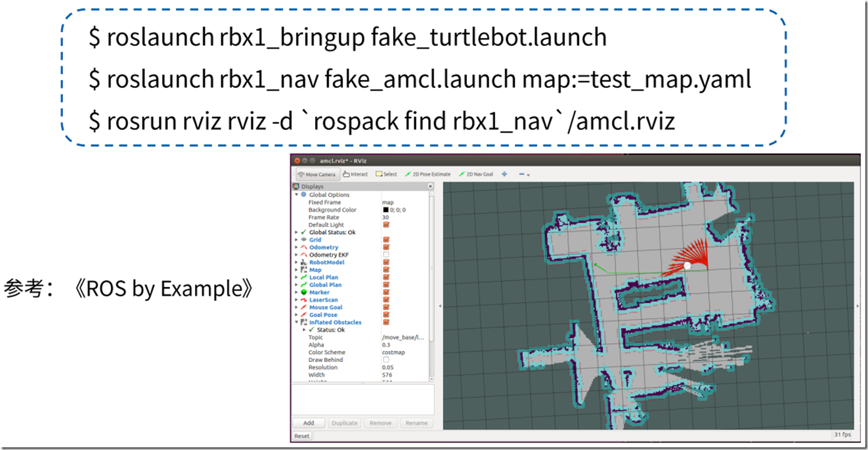Click the RobotModel display icon
Screen dimensions: 868x450
[x=303, y=262]
